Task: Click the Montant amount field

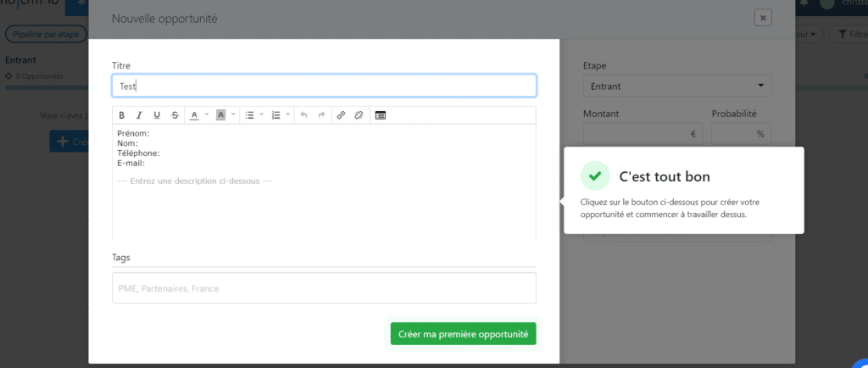Action: pyautogui.click(x=643, y=133)
